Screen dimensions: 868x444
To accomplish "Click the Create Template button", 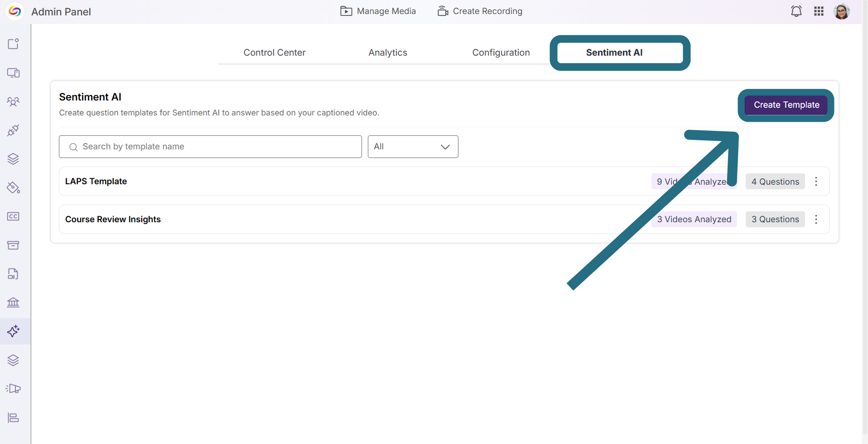I will (786, 105).
